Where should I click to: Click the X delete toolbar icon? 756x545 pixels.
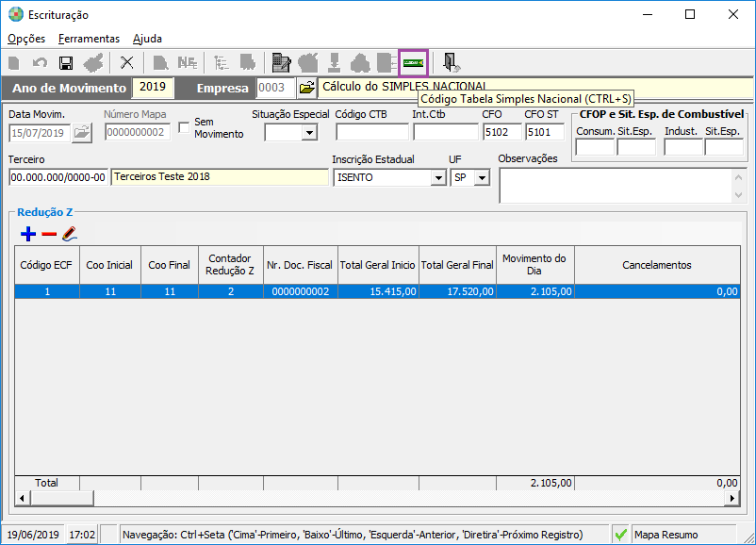[127, 62]
